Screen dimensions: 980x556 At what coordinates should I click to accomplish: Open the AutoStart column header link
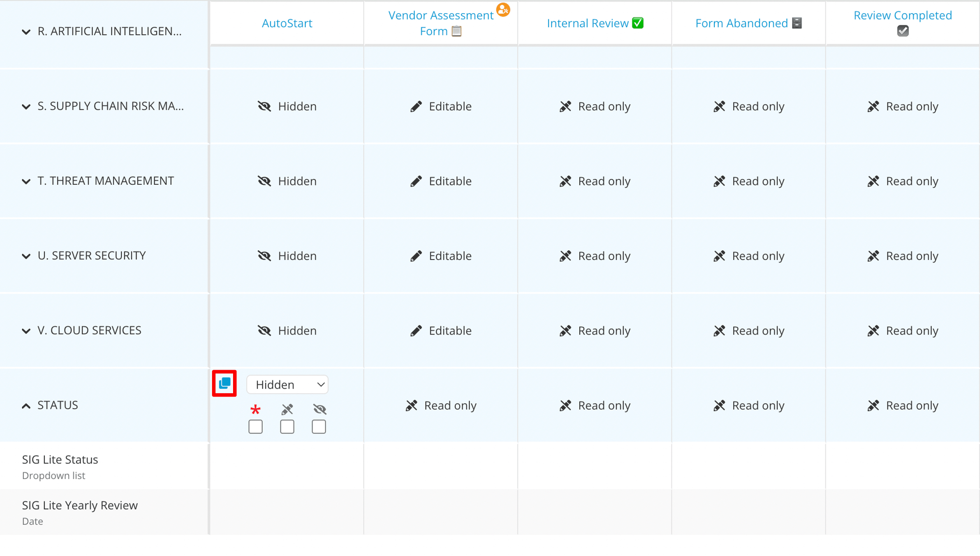coord(287,23)
